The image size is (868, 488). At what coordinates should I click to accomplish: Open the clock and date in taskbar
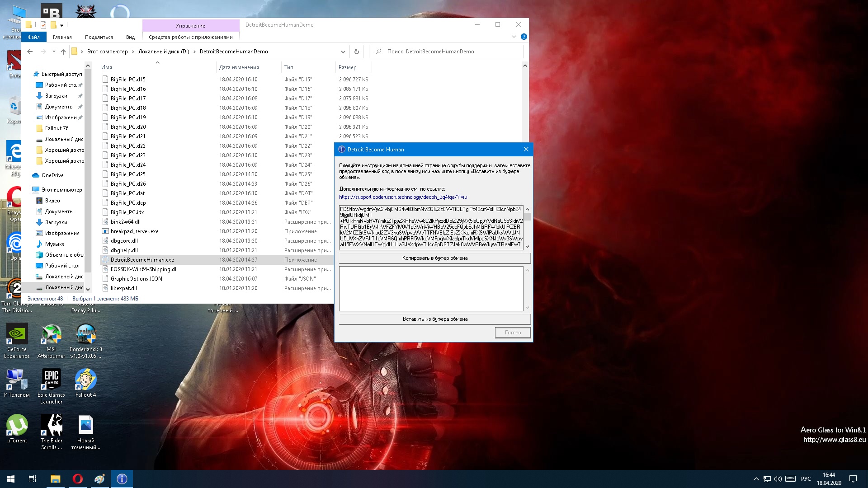point(829,479)
